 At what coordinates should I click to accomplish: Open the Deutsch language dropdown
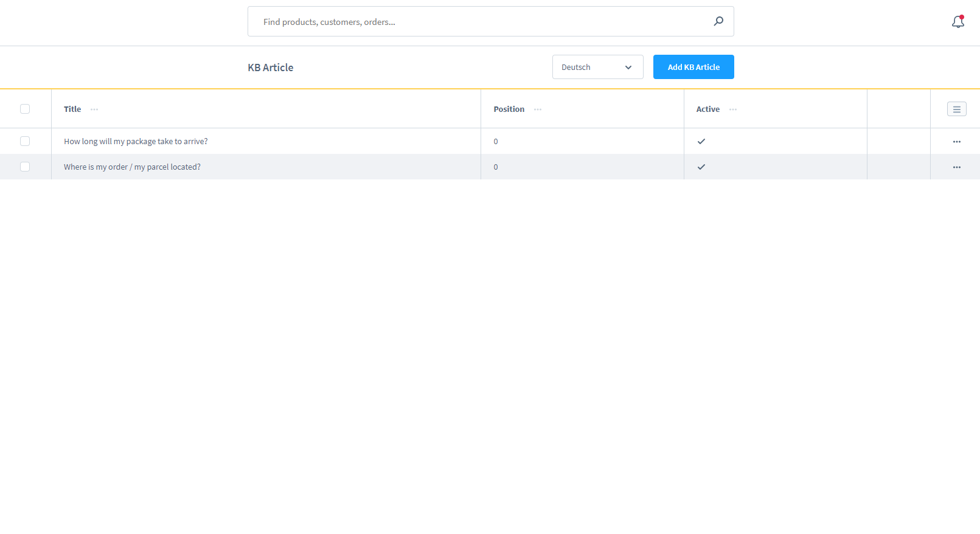597,67
